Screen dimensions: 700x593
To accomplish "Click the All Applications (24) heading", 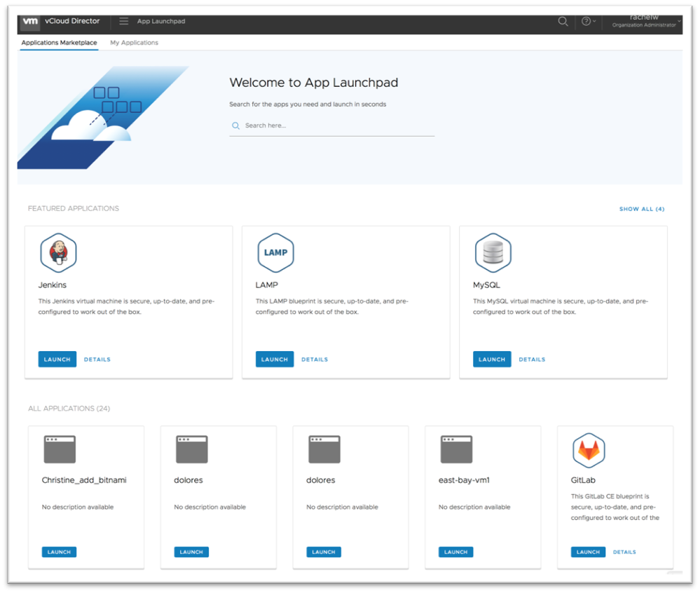I will 69,409.
